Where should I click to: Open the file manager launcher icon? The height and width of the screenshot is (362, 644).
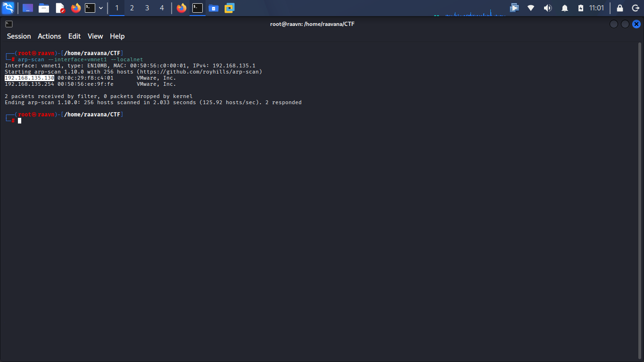[x=44, y=8]
